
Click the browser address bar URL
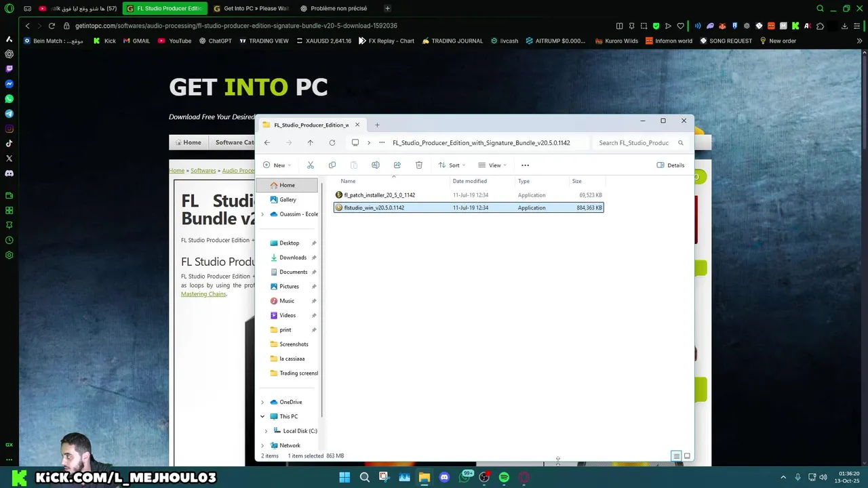tap(236, 26)
